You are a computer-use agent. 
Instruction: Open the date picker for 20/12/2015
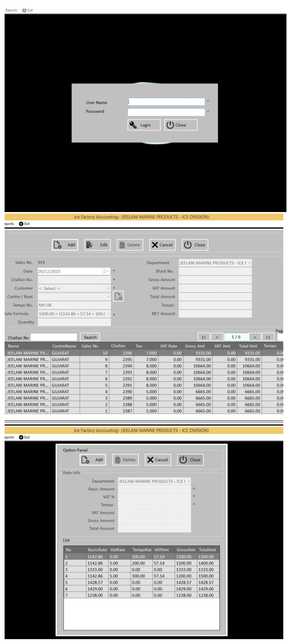[105, 271]
